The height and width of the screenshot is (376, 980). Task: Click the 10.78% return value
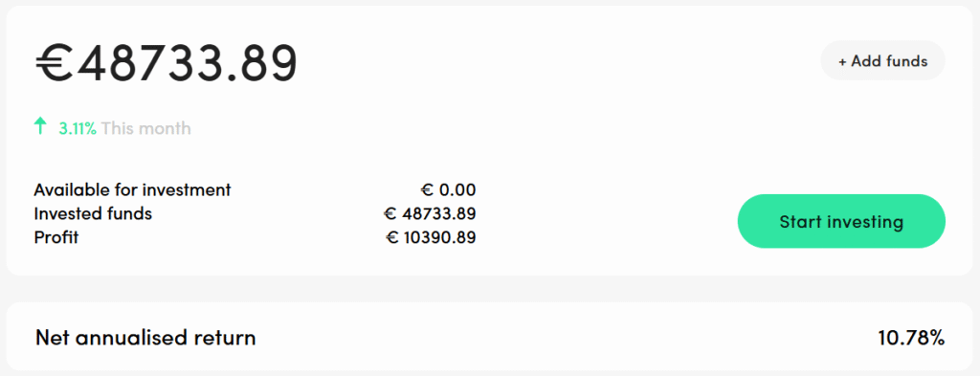911,338
